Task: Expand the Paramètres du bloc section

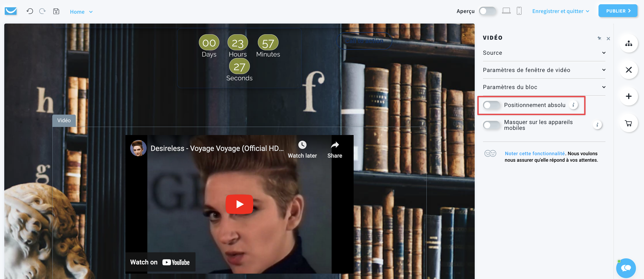Action: click(544, 87)
